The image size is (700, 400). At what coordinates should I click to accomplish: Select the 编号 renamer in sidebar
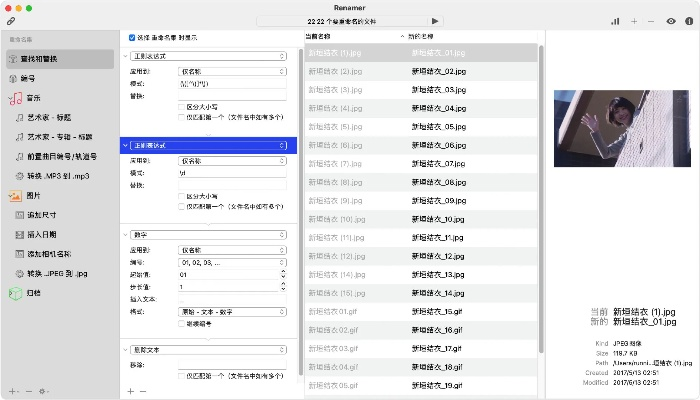pos(60,79)
